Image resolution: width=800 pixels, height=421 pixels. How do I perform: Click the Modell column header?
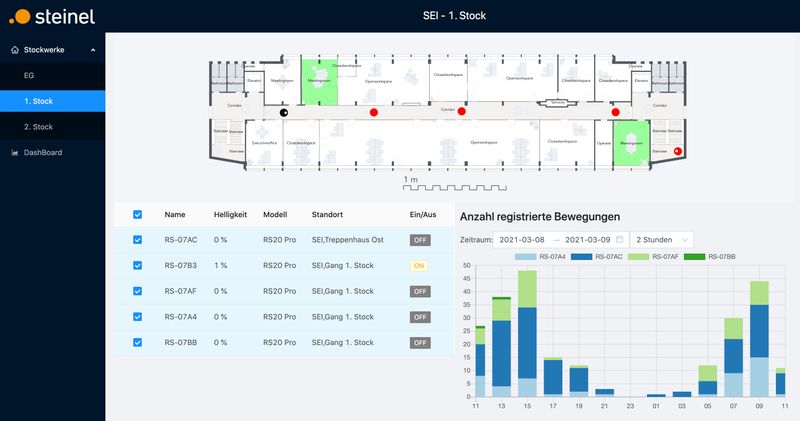point(275,215)
